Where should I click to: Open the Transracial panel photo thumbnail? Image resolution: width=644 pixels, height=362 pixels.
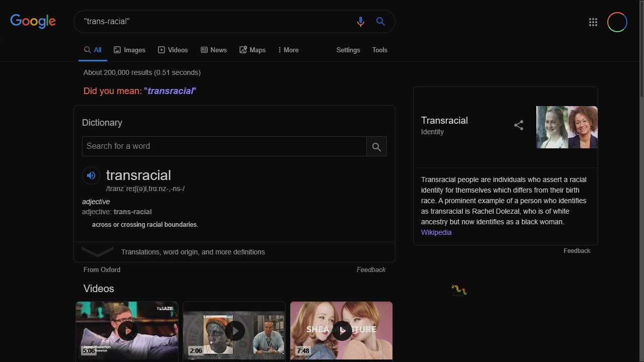567,127
